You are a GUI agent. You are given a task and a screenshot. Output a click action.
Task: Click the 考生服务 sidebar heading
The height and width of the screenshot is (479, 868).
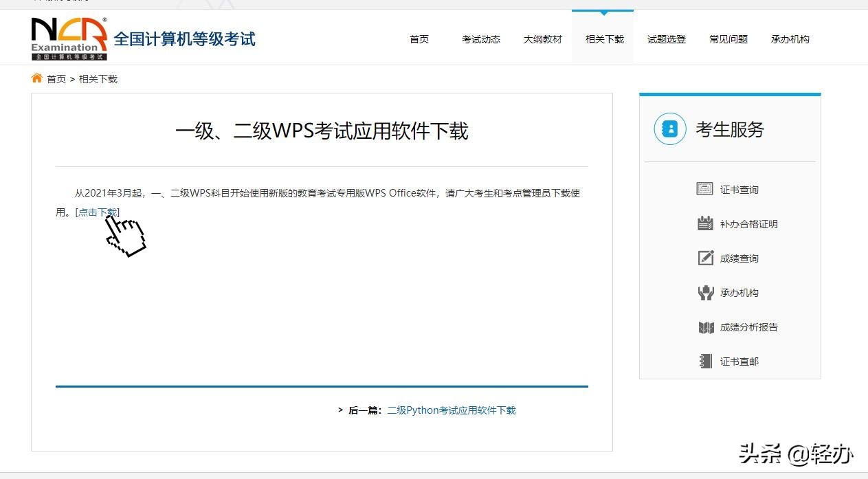pos(730,129)
